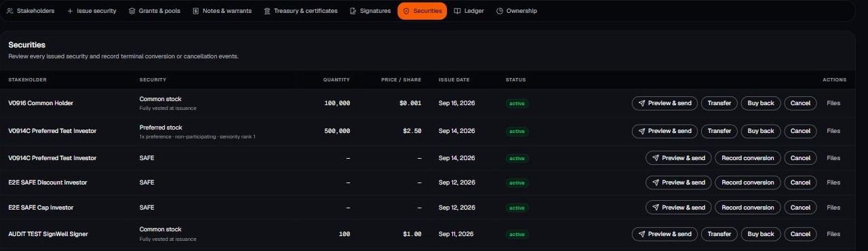Click the STAKEHOLDER column header
Screen dimensions: 868x251
(x=27, y=80)
